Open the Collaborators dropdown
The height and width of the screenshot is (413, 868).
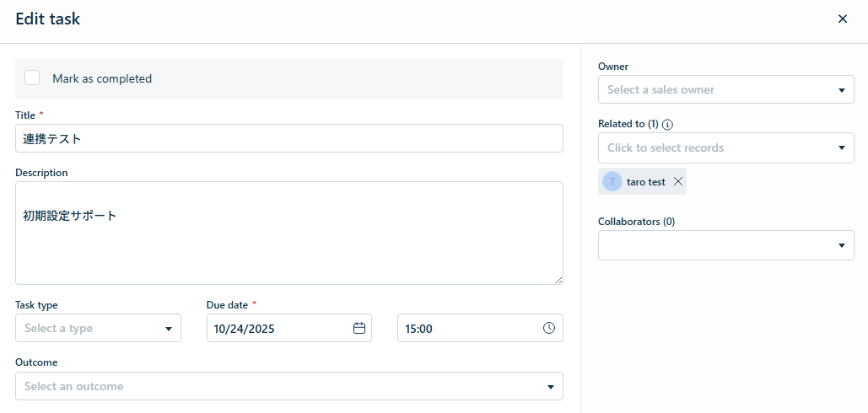[x=725, y=245]
